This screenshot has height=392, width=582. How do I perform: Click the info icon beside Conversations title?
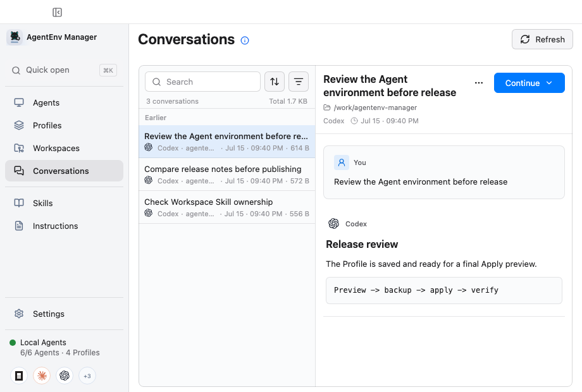(x=245, y=40)
